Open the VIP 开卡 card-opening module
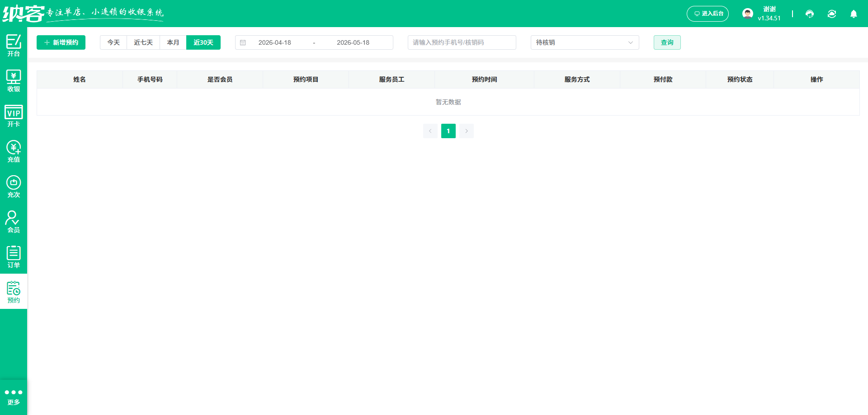 [x=14, y=115]
